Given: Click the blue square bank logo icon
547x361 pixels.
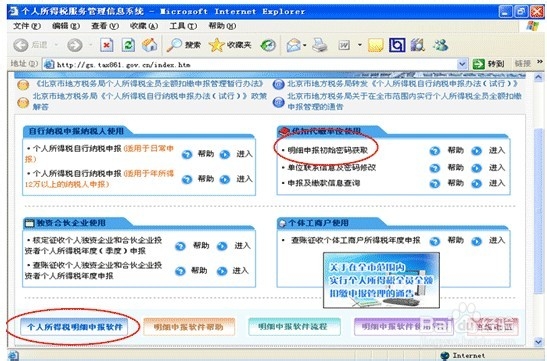Looking at the screenshot, I should (397, 45).
